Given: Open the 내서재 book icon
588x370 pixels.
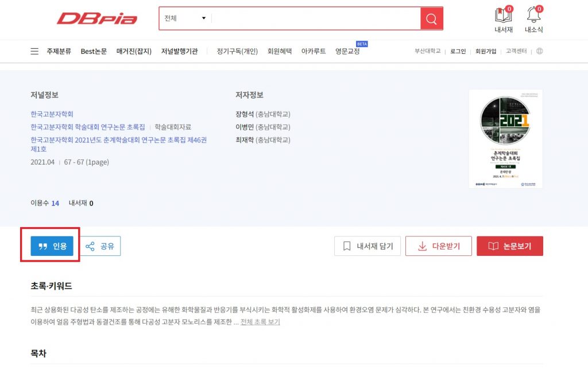Looking at the screenshot, I should point(503,15).
